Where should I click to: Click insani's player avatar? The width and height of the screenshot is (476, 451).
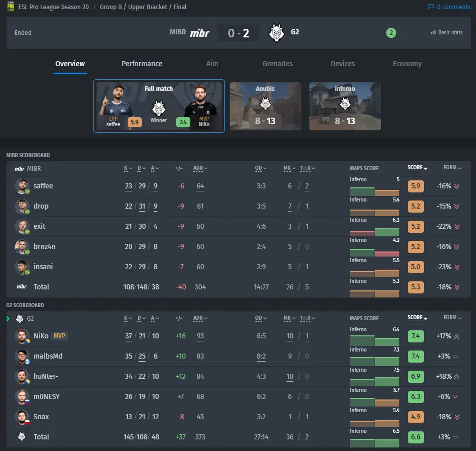pos(22,267)
